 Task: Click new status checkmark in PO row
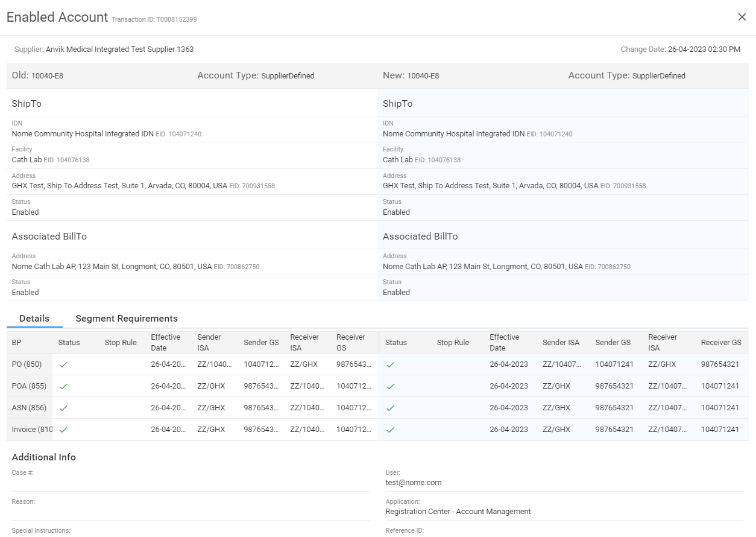390,364
